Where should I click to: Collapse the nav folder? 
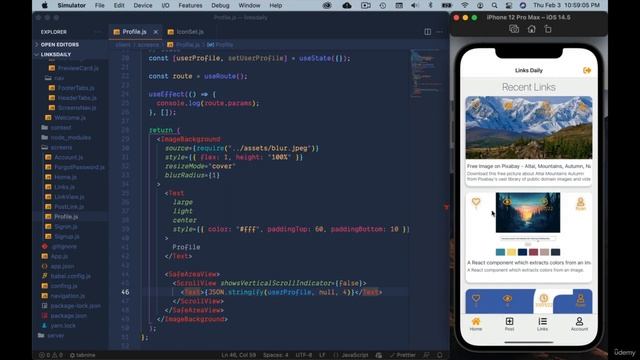[x=59, y=78]
